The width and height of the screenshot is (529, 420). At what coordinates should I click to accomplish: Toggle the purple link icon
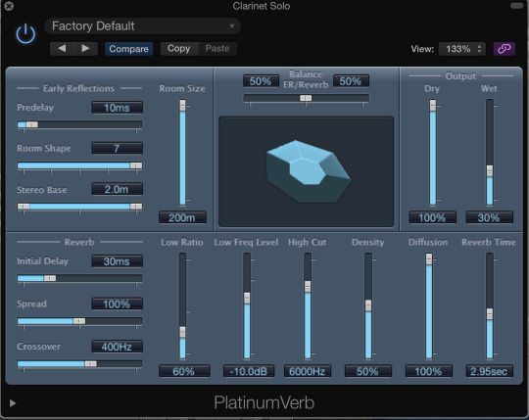tap(505, 49)
